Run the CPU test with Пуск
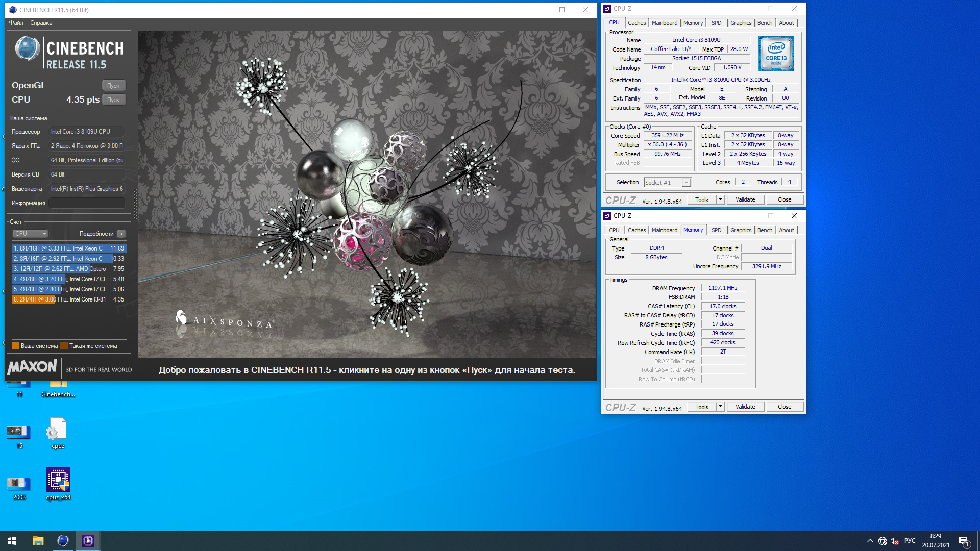Image resolution: width=980 pixels, height=551 pixels. pos(113,100)
